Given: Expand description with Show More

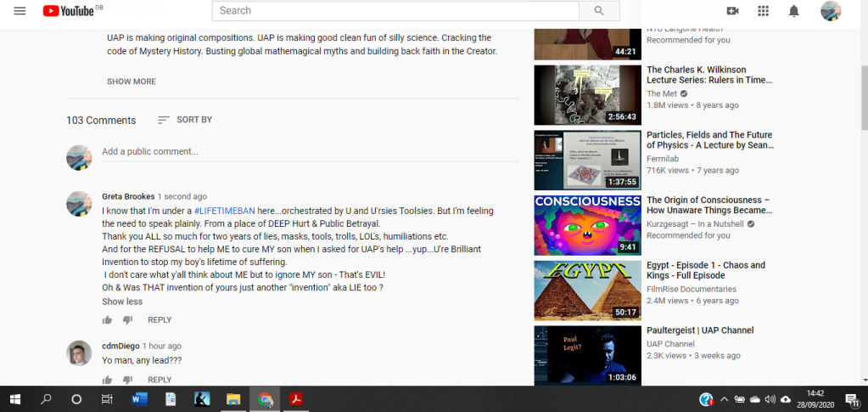Looking at the screenshot, I should [x=131, y=82].
